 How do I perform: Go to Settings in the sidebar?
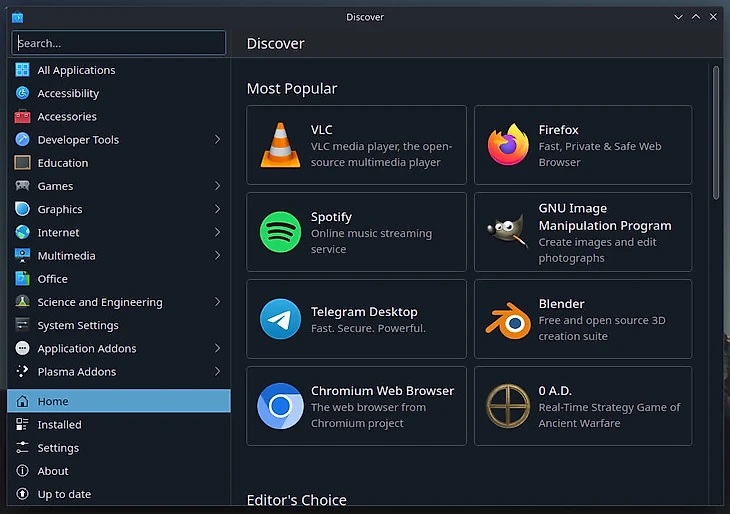point(58,448)
